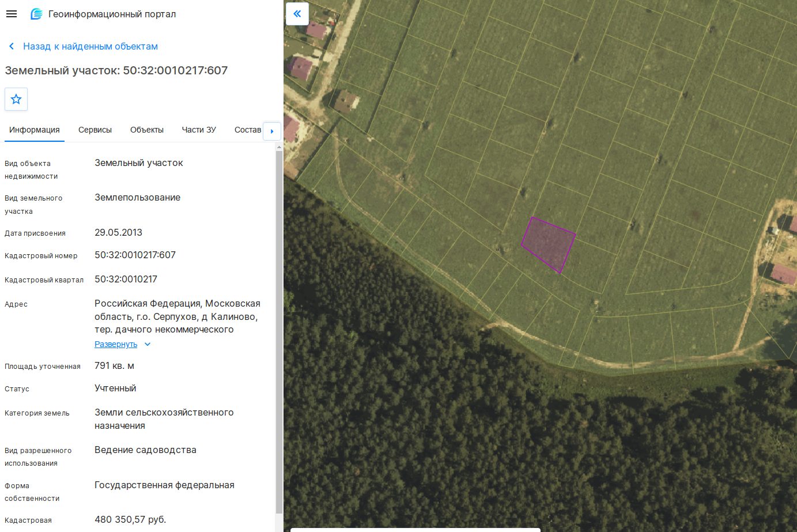
Task: Click the Геоинформационный портал logo icon
Action: click(x=36, y=14)
